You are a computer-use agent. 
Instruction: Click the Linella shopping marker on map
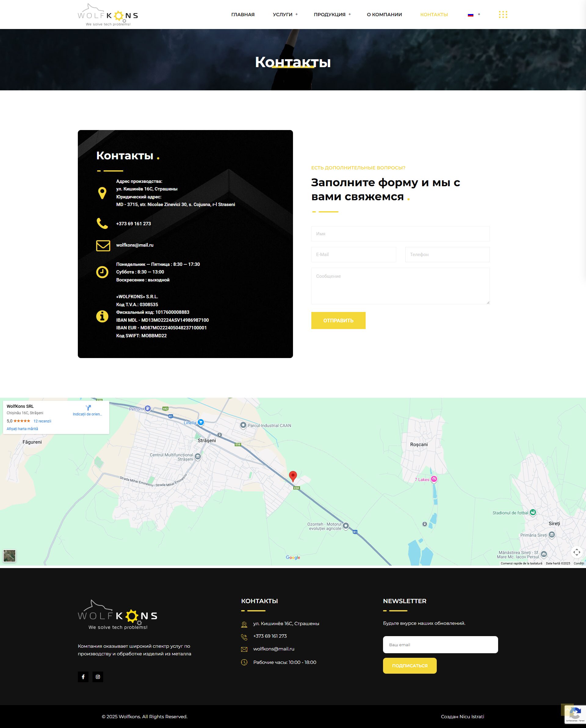[x=201, y=422]
